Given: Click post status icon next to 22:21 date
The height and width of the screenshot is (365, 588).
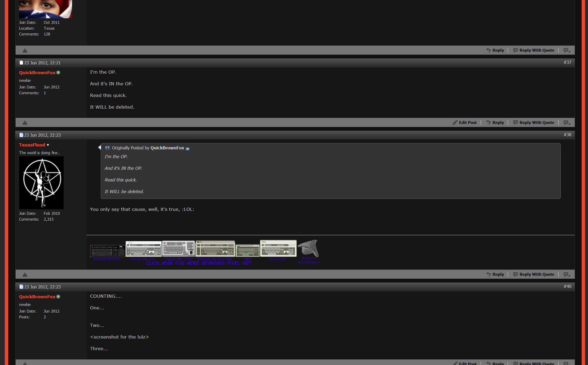Looking at the screenshot, I should [x=21, y=63].
